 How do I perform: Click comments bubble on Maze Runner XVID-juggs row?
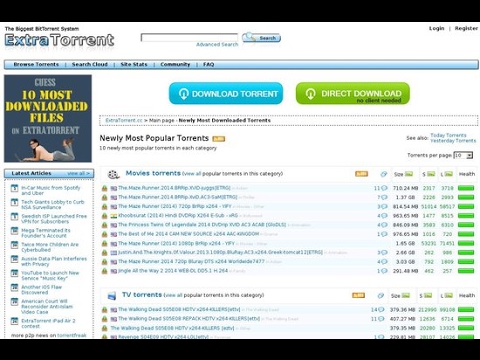384,188
